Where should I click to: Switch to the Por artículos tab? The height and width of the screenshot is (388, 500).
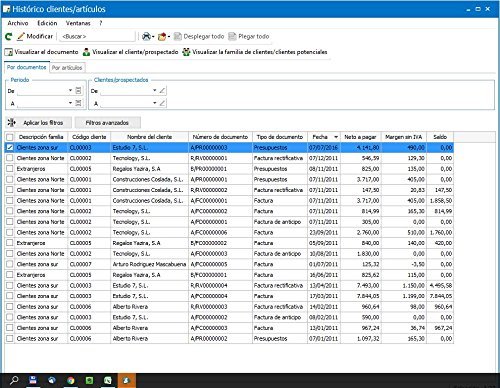tap(67, 68)
